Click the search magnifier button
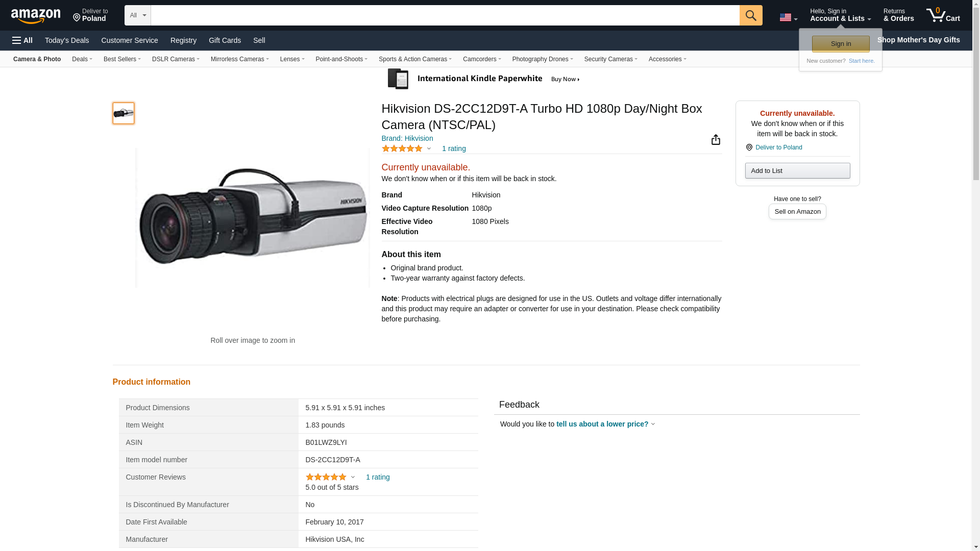980x551 pixels. (x=750, y=15)
